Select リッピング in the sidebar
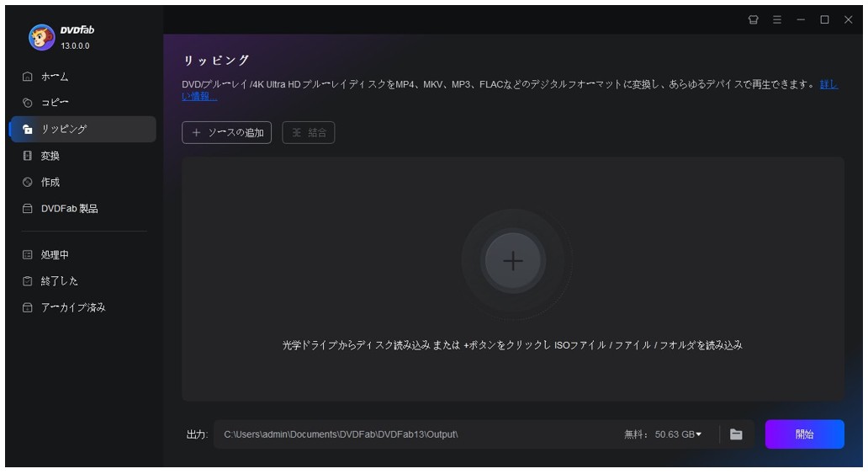This screenshot has width=868, height=474. coord(83,129)
